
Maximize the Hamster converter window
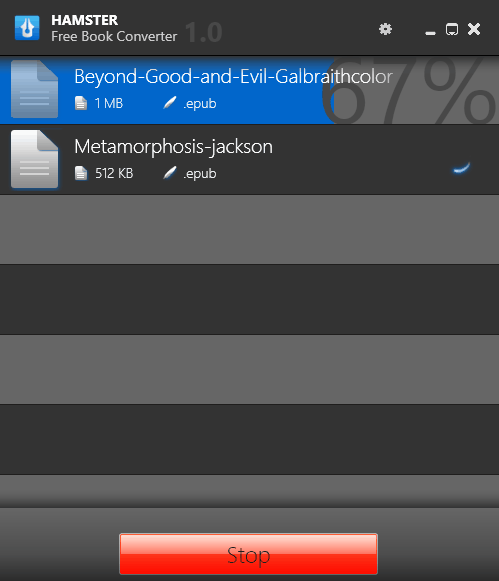(x=452, y=29)
